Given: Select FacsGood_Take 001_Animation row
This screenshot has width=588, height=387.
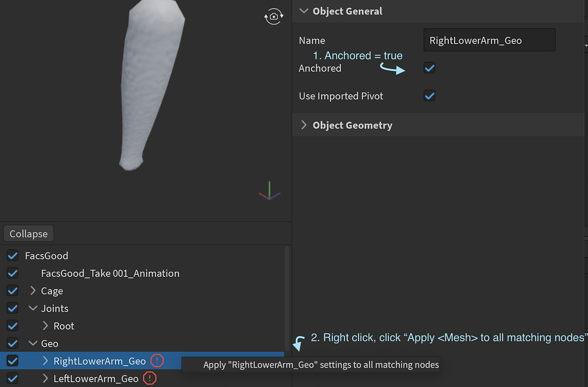Looking at the screenshot, I should coord(142,273).
